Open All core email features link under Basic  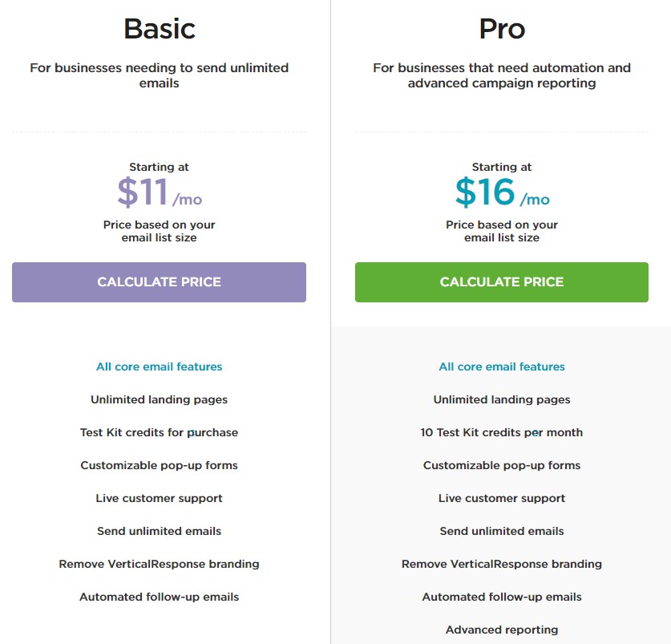tap(160, 367)
